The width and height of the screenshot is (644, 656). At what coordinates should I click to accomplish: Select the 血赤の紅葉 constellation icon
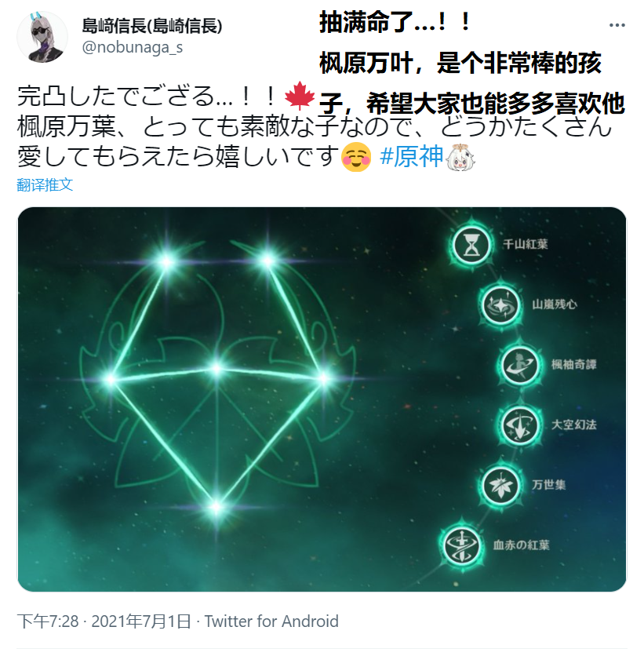pos(462,545)
